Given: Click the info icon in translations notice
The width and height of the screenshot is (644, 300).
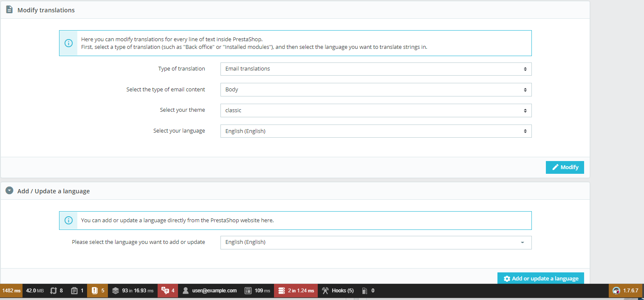Looking at the screenshot, I should coord(68,43).
